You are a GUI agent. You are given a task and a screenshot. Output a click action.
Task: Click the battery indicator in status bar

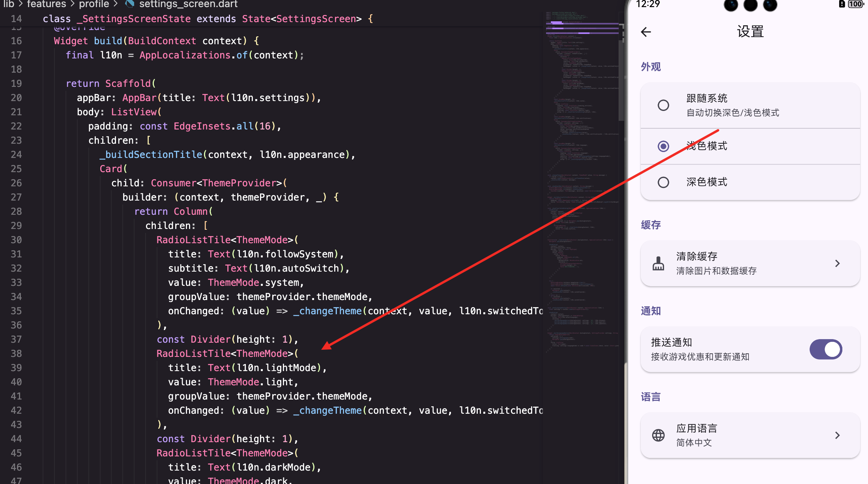pos(855,4)
